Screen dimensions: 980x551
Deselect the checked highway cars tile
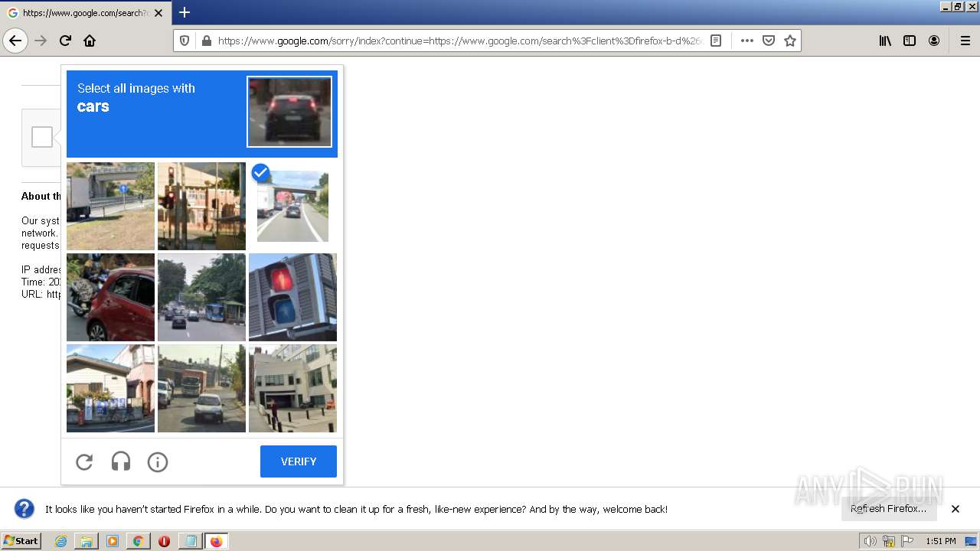(292, 206)
